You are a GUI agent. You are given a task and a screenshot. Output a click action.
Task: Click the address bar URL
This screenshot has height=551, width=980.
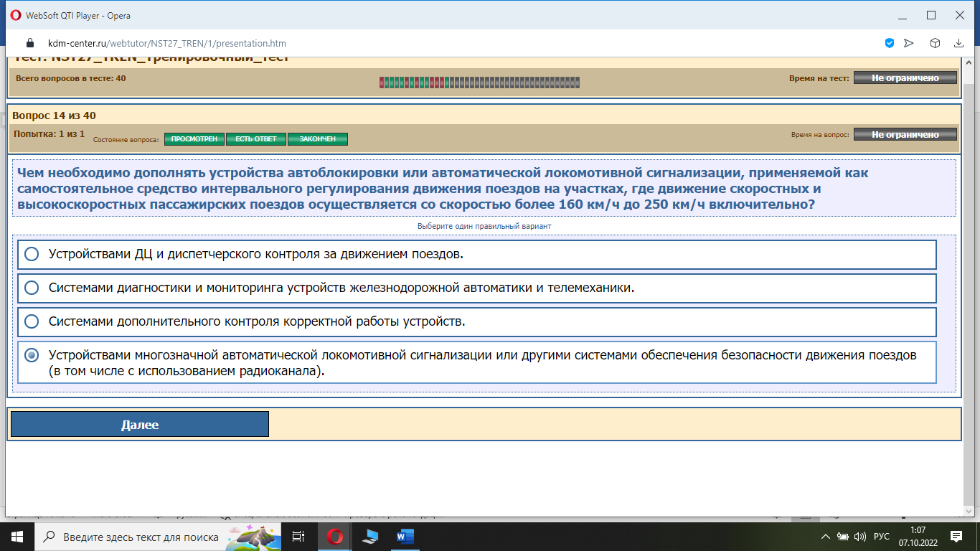point(166,43)
